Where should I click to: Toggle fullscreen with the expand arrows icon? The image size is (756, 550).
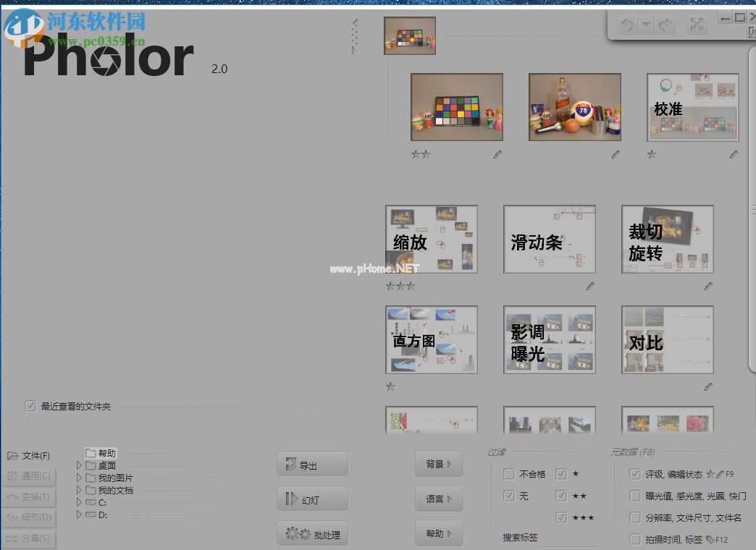pos(696,25)
